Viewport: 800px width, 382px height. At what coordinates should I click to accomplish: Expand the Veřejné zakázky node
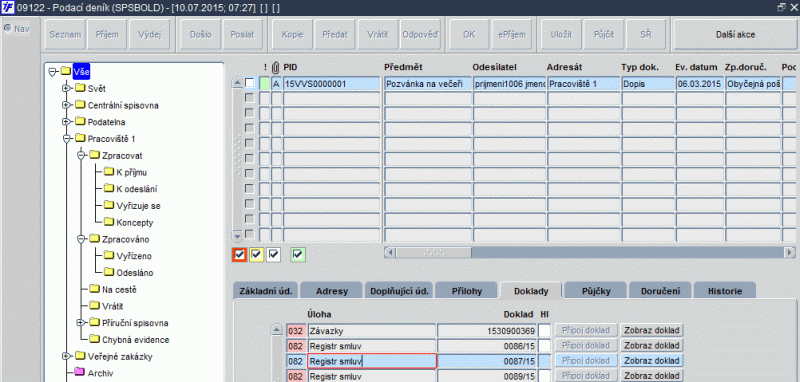(66, 355)
